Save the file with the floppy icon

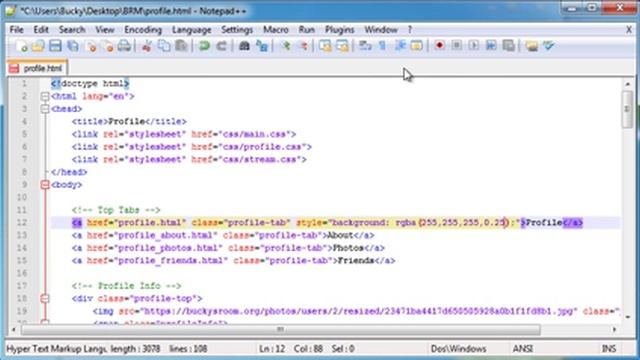tap(55, 46)
